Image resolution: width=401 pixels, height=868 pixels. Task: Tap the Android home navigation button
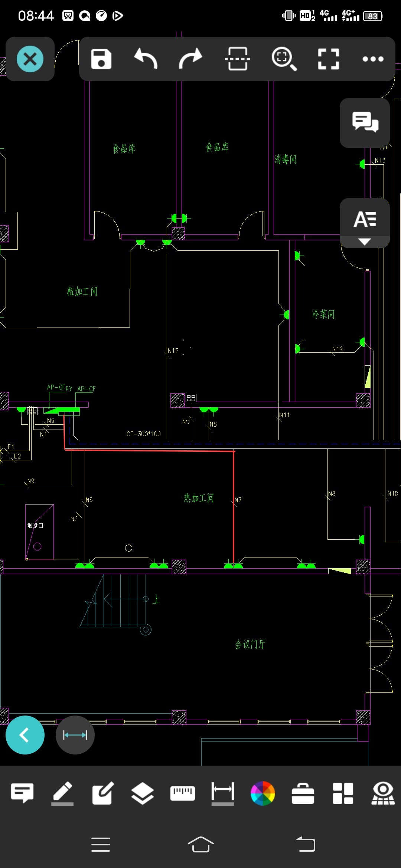[201, 844]
